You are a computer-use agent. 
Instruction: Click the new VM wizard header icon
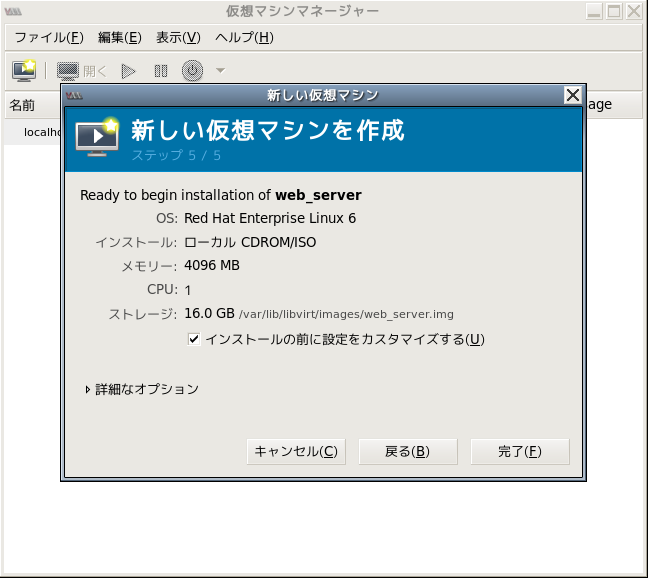click(x=97, y=137)
